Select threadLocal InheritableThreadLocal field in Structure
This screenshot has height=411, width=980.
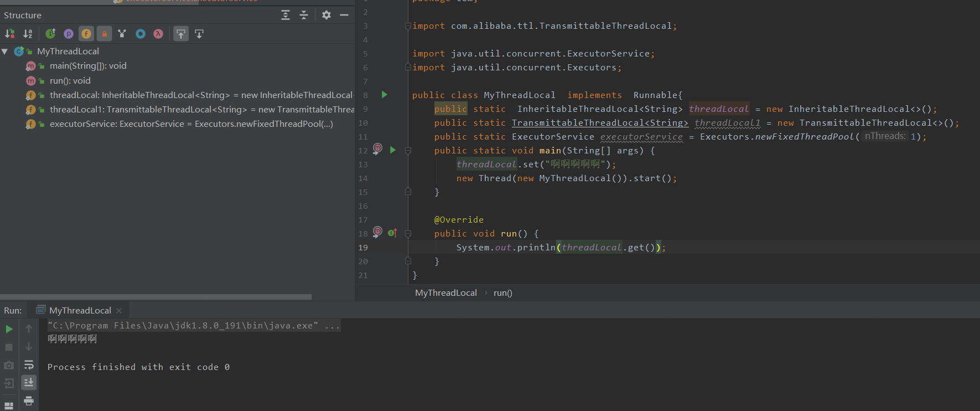(x=201, y=95)
